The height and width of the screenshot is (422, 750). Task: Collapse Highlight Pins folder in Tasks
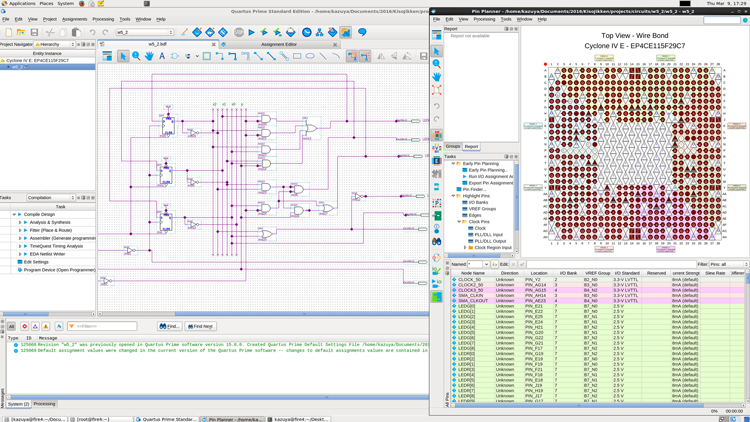(453, 196)
